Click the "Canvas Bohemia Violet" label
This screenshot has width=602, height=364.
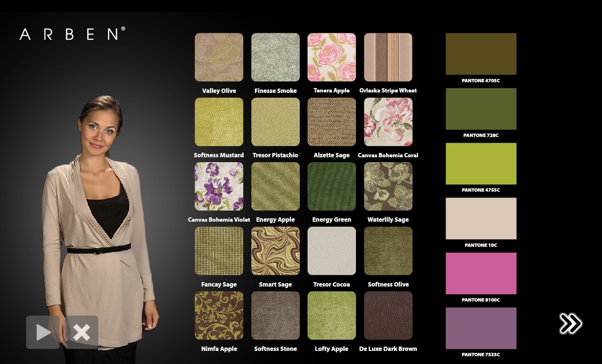[219, 220]
